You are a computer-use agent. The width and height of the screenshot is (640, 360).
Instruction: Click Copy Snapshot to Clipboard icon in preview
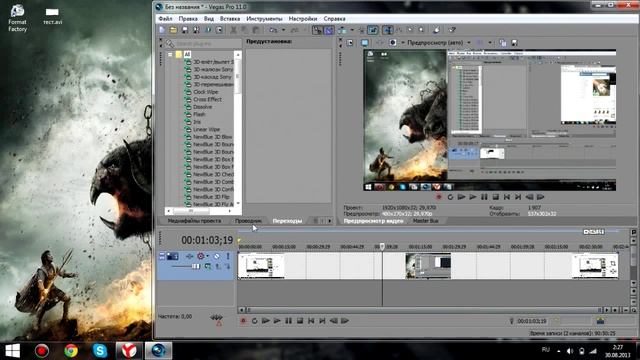pos(503,42)
